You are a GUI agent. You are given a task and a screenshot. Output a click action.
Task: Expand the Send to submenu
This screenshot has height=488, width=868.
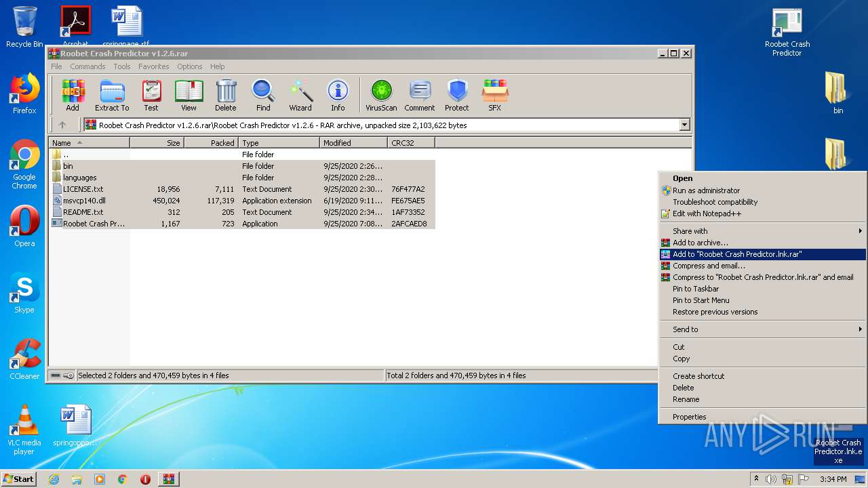click(763, 329)
